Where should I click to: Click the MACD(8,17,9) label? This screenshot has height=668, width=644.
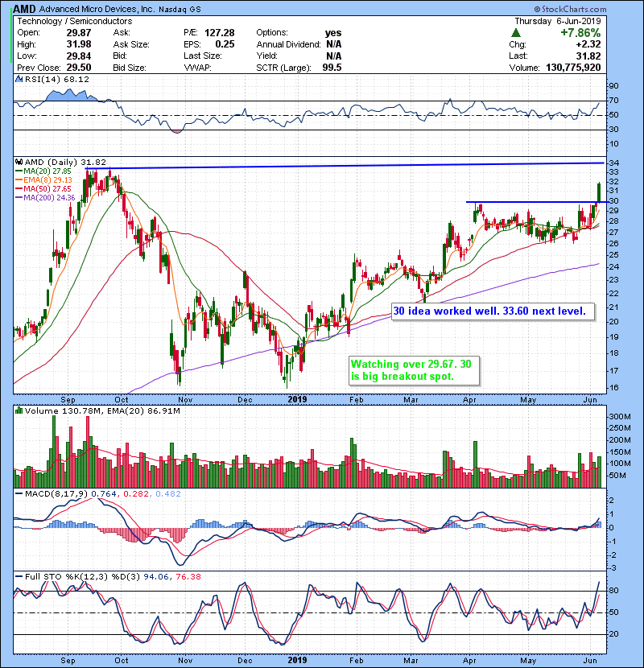tap(56, 494)
